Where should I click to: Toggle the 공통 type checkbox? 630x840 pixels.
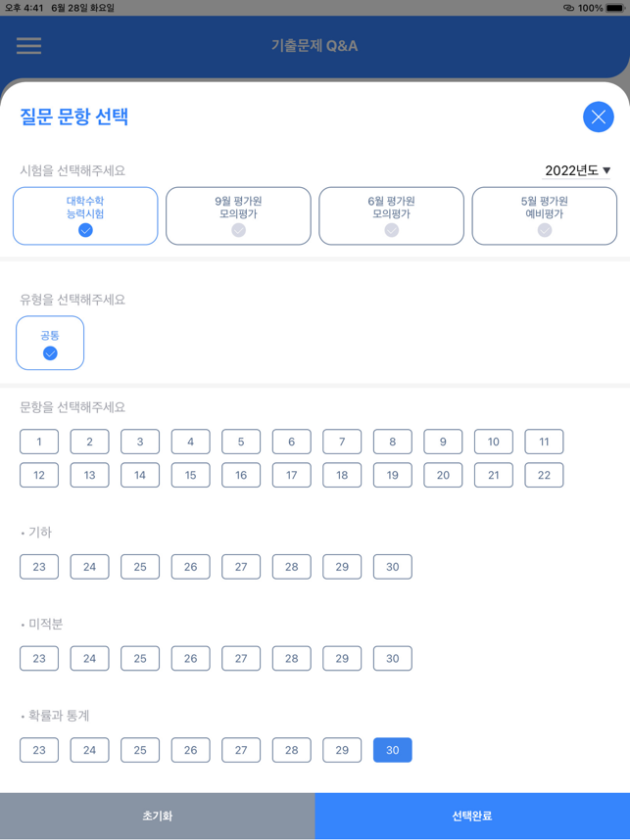[50, 343]
